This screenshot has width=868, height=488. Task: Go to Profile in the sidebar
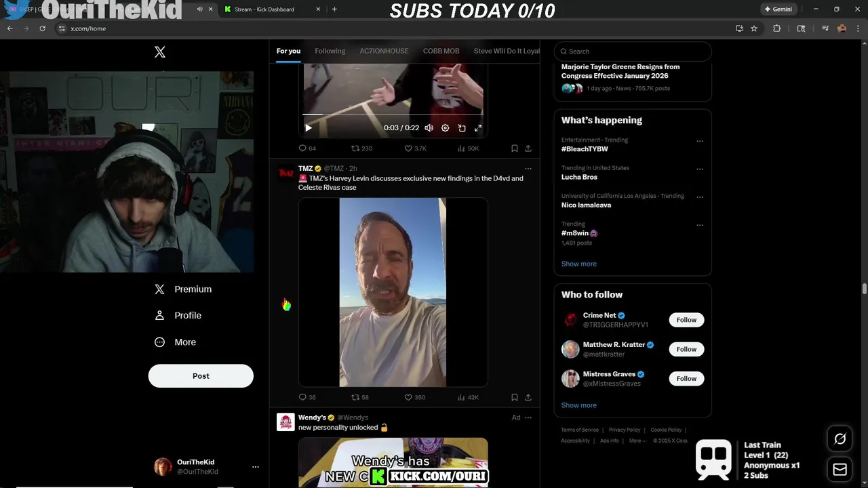178,316
